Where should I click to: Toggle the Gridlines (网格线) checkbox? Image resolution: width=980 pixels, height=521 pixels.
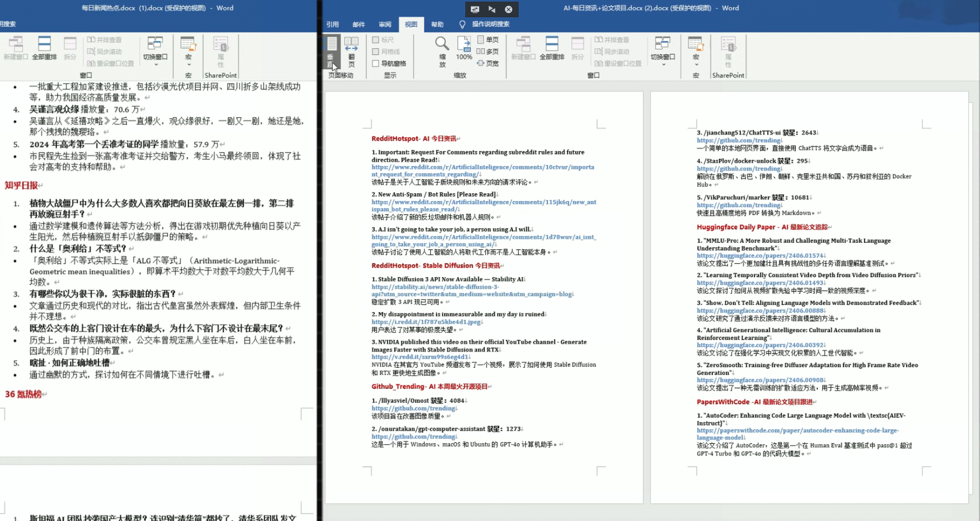[376, 52]
